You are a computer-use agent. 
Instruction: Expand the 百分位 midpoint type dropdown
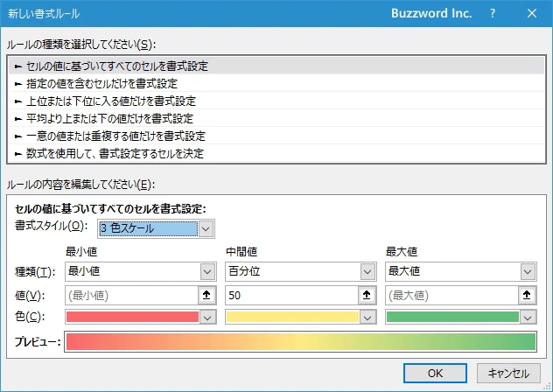[x=367, y=272]
